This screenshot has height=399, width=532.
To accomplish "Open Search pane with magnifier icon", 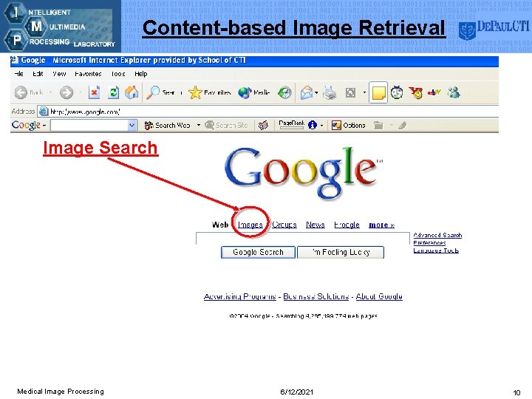I will [x=153, y=92].
